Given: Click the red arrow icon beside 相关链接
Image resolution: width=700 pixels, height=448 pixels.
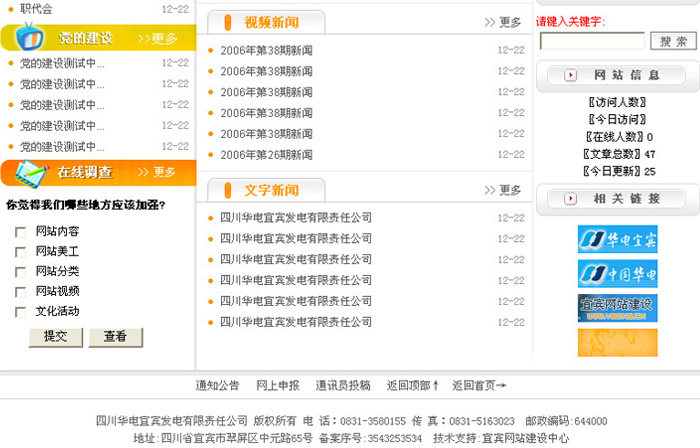Looking at the screenshot, I should click(570, 199).
